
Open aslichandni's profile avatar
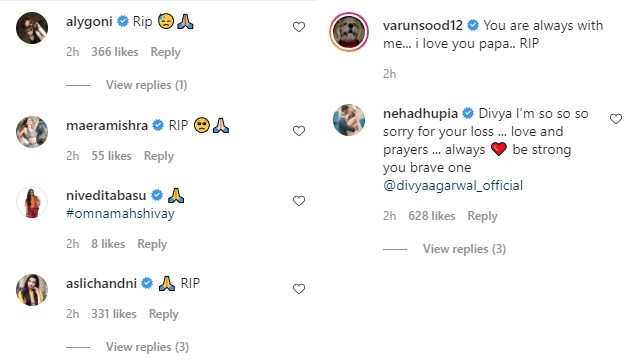pyautogui.click(x=32, y=290)
